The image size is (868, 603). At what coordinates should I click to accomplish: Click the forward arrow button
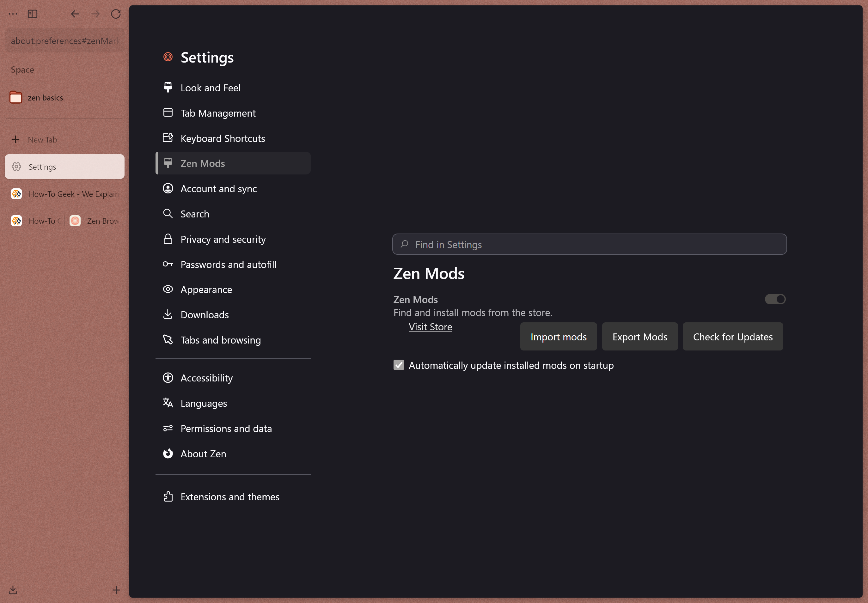95,14
